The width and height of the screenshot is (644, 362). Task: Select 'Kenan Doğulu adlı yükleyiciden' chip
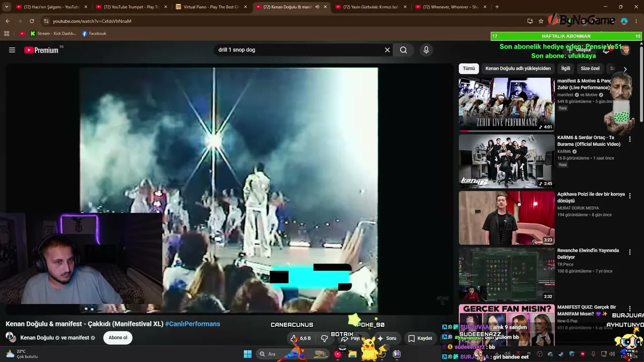tap(518, 68)
